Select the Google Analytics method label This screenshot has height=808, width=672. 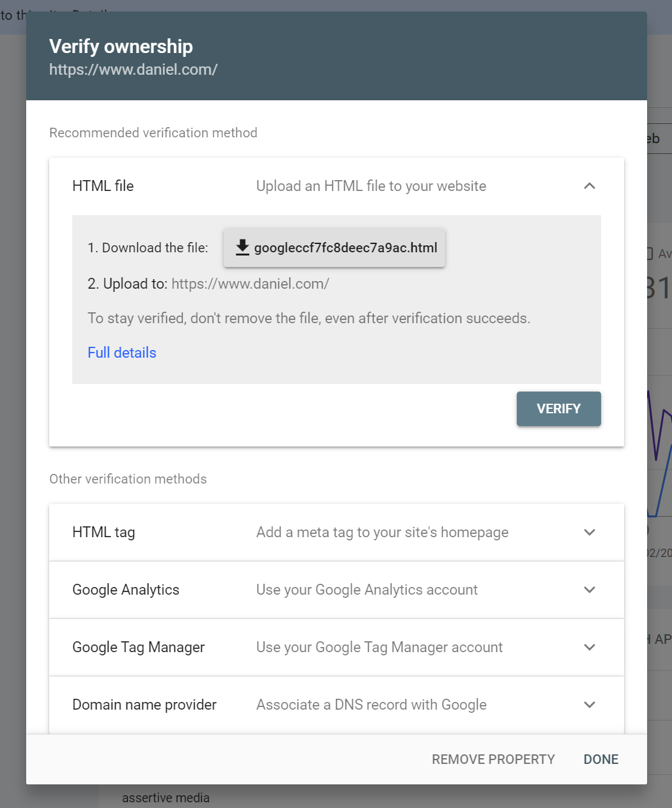pyautogui.click(x=126, y=590)
